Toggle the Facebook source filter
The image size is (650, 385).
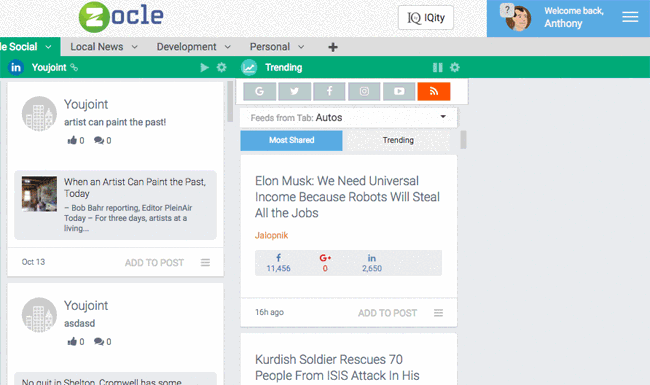330,91
